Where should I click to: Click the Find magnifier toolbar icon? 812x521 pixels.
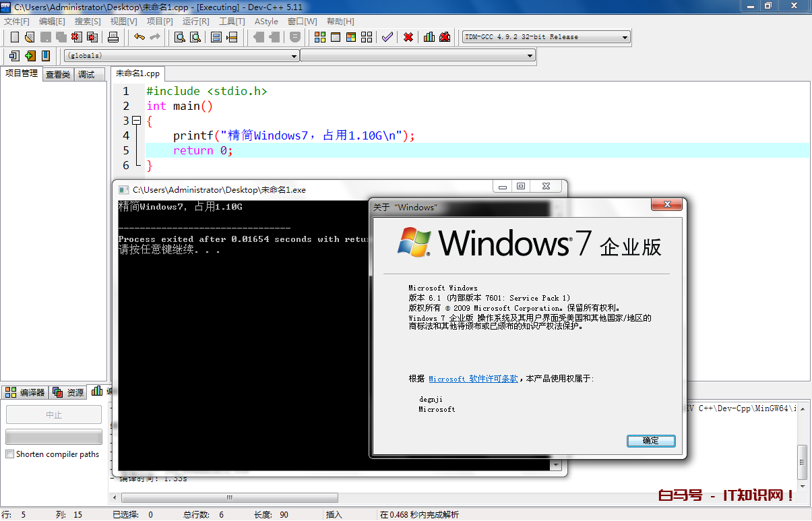[x=180, y=37]
